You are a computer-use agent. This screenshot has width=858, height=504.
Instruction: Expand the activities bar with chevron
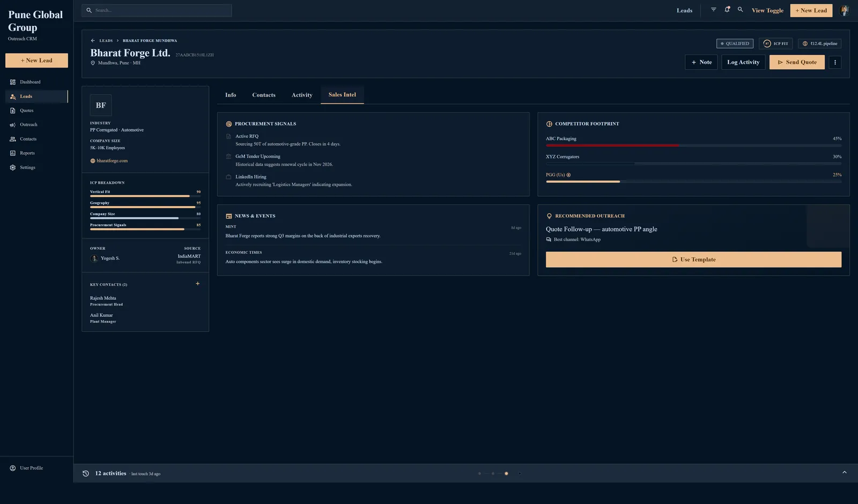pyautogui.click(x=845, y=472)
